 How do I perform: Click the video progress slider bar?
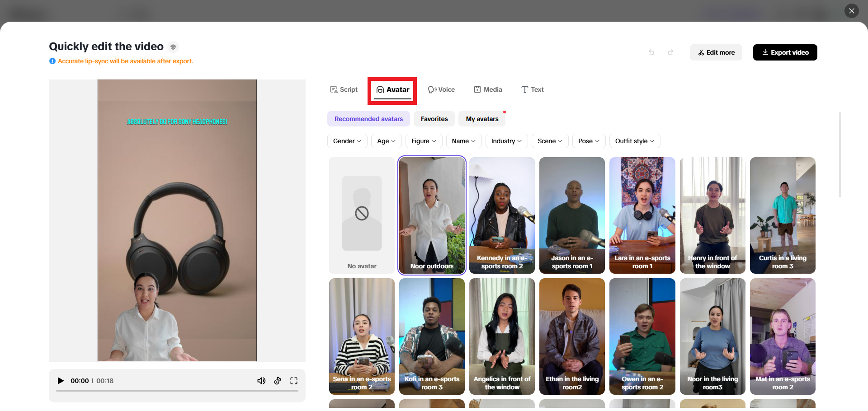point(177,391)
